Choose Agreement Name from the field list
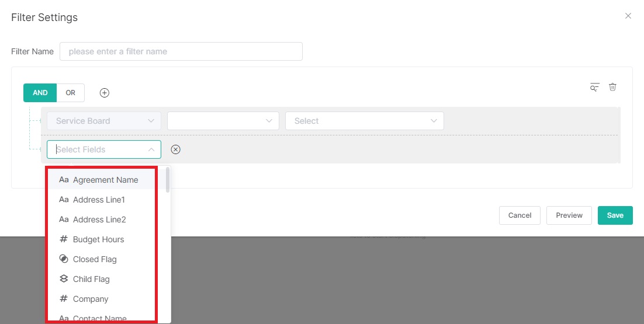Screen dimensions: 644x324 105,180
